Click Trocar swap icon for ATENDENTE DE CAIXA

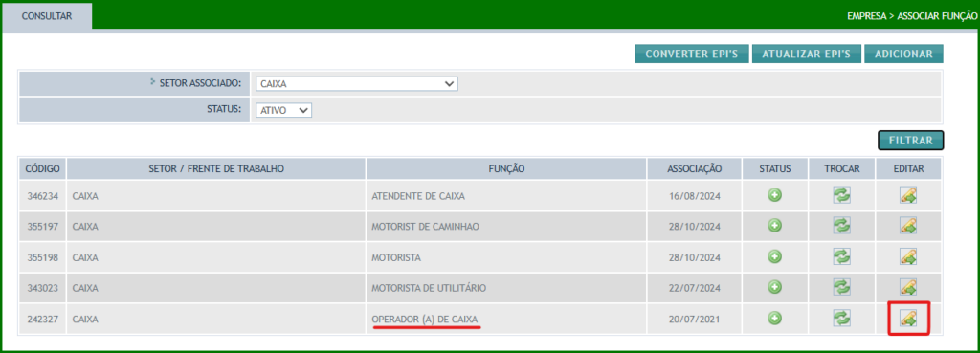pos(842,195)
